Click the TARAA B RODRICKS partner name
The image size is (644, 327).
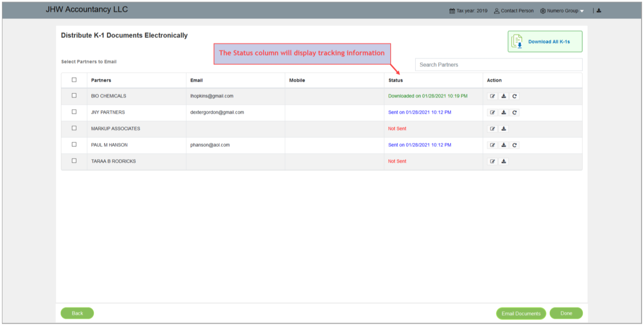[113, 161]
